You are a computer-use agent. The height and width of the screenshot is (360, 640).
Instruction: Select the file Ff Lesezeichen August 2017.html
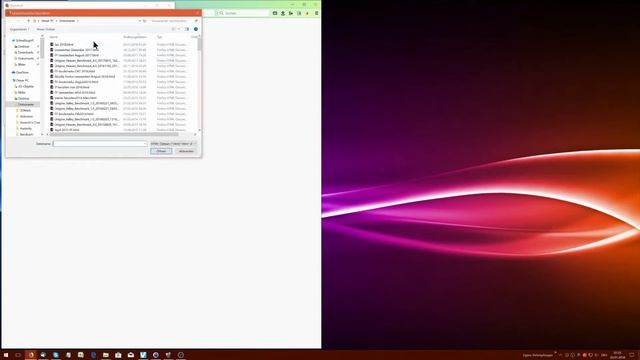click(76, 55)
